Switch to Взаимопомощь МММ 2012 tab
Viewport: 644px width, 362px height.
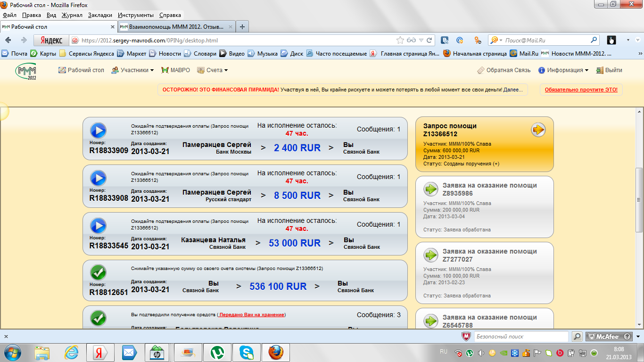tap(175, 27)
